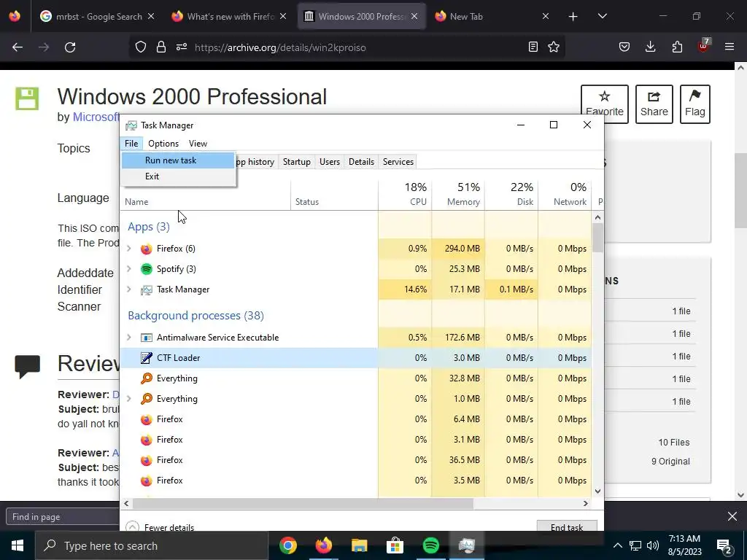747x560 pixels.
Task: Open Task Manager Options menu
Action: 163,144
